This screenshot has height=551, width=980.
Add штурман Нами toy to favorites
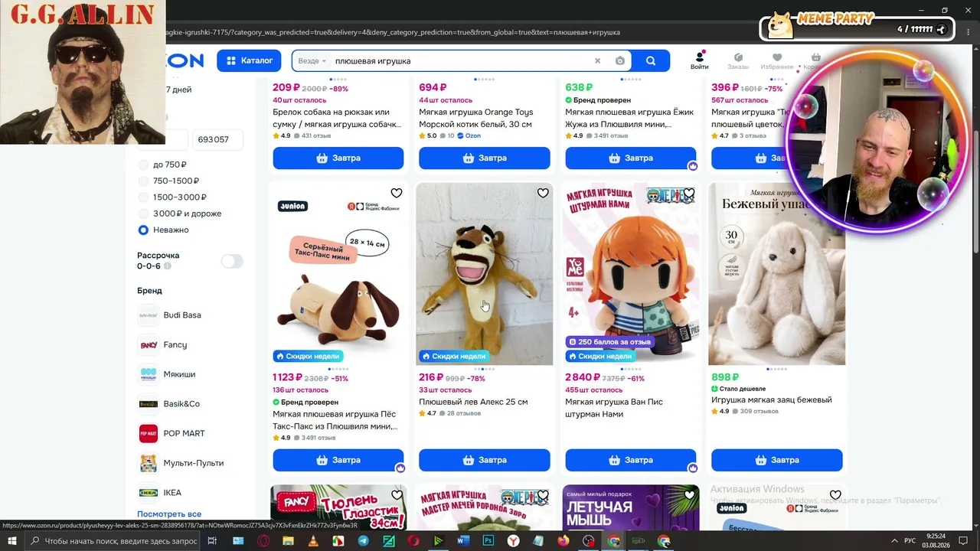(x=689, y=193)
